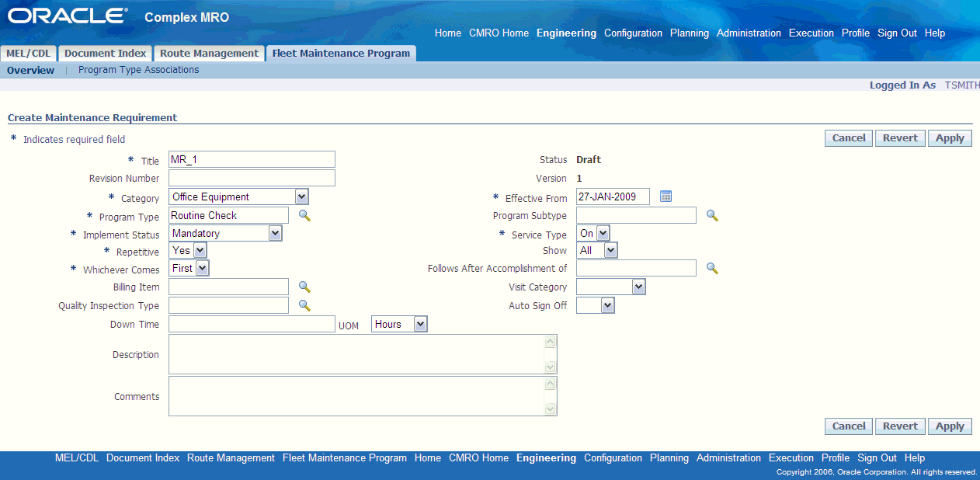
Task: Click Follows After Accomplishment of field
Action: [x=636, y=268]
